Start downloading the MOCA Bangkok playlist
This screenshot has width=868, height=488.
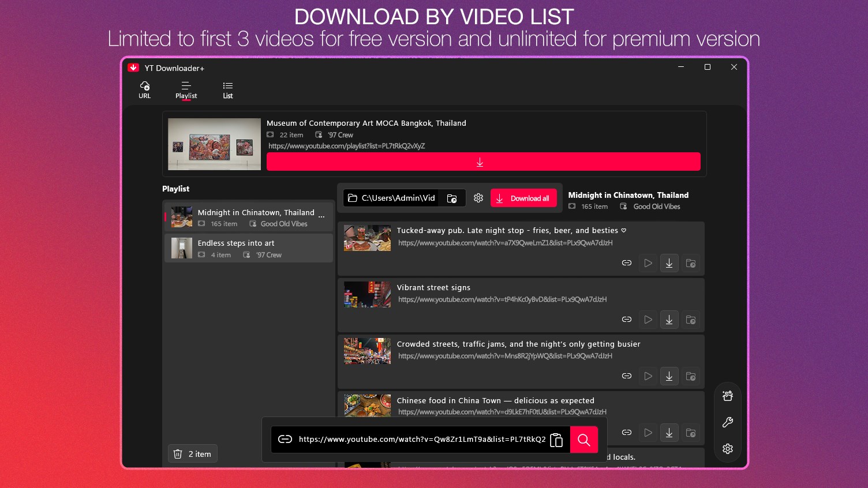click(x=483, y=162)
